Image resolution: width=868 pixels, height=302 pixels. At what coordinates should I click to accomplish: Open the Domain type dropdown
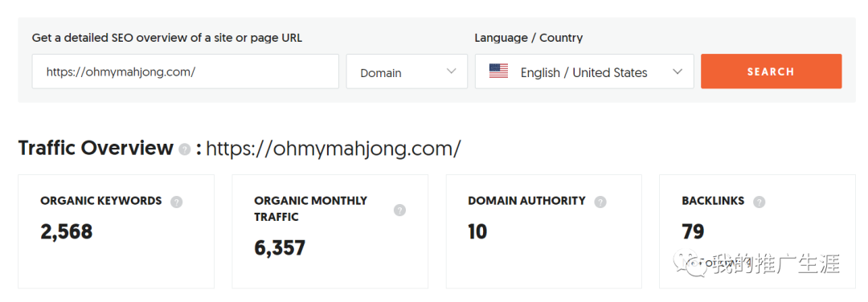point(407,71)
